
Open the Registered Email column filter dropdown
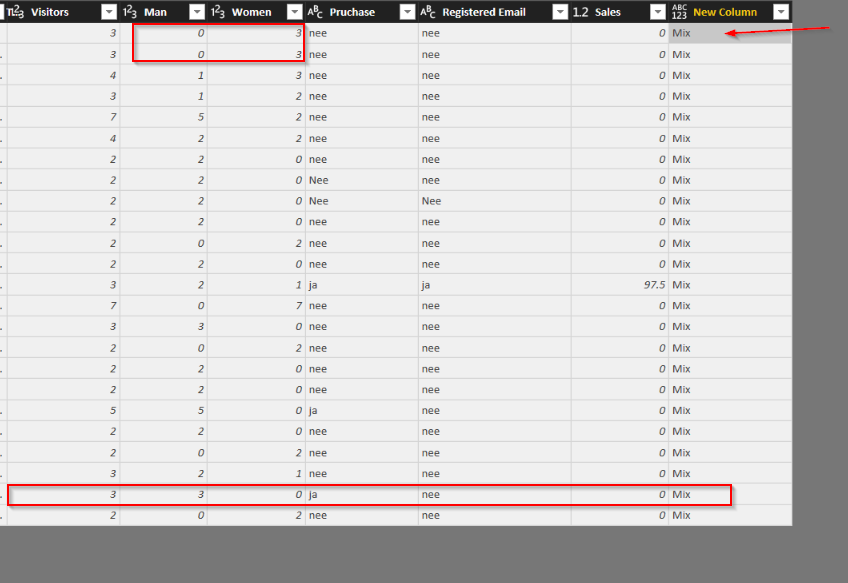click(x=560, y=12)
